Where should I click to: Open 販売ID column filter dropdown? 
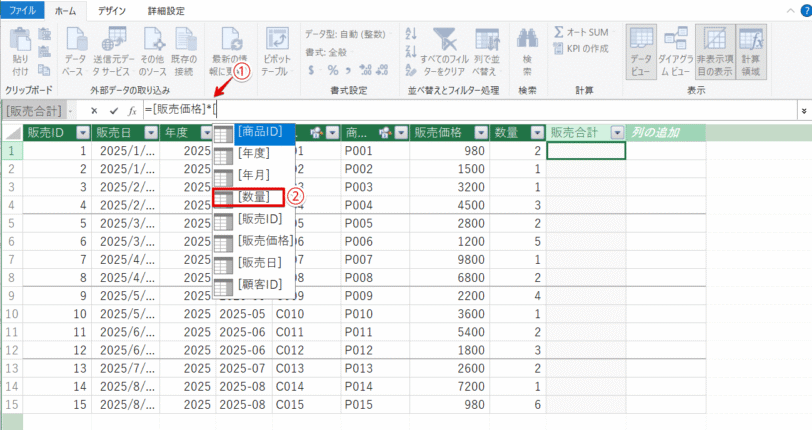(x=83, y=133)
